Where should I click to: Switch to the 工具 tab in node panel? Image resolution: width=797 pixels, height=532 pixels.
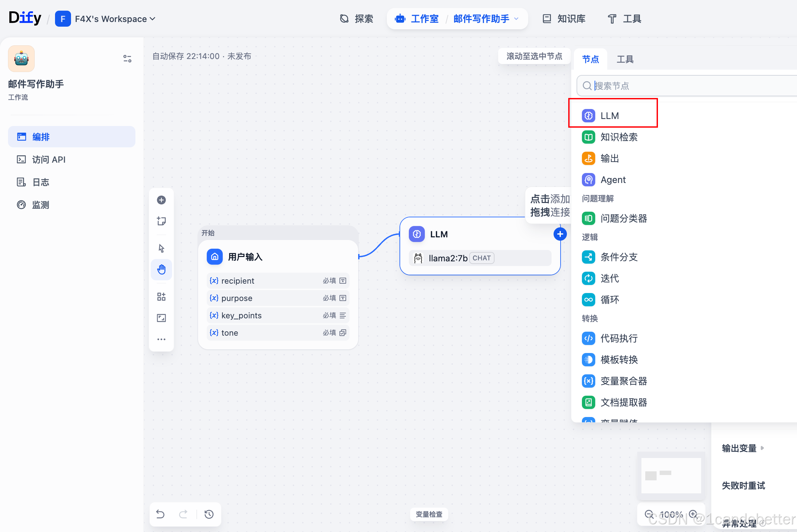[x=625, y=59]
